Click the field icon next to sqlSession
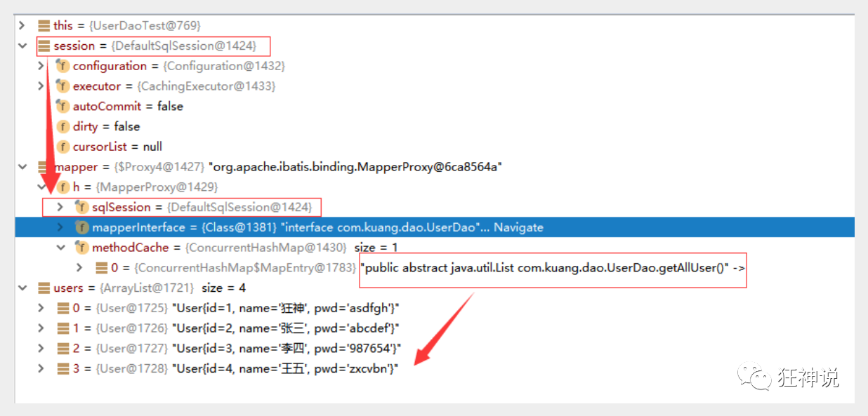868x416 pixels. 81,207
